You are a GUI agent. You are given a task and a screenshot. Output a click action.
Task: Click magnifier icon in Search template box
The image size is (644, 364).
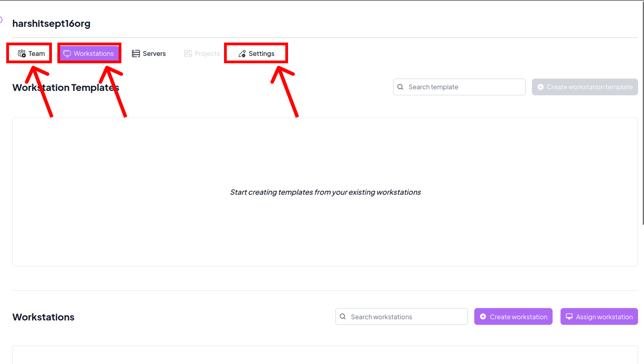pyautogui.click(x=400, y=87)
